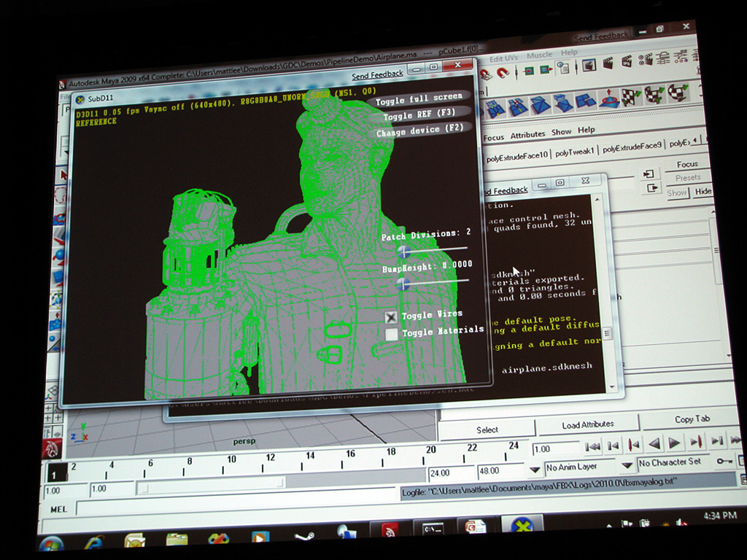Click the planar mapping checker icon
This screenshot has width=747, height=560.
pyautogui.click(x=632, y=97)
